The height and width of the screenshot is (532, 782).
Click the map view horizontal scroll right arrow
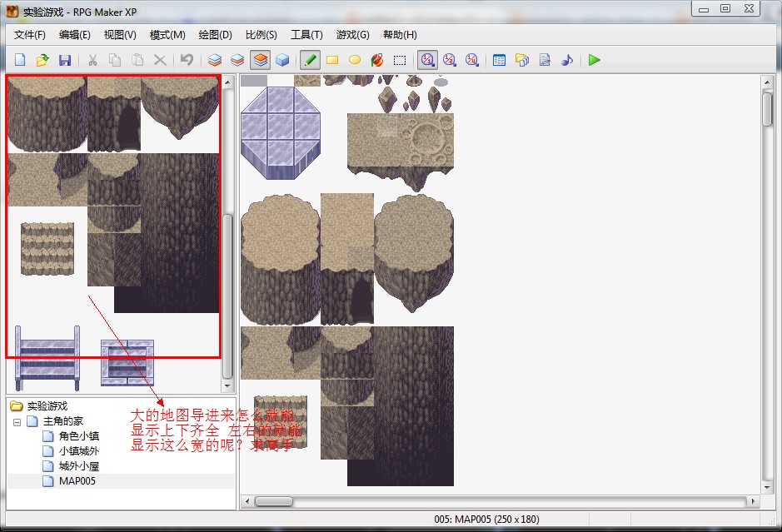click(x=753, y=501)
